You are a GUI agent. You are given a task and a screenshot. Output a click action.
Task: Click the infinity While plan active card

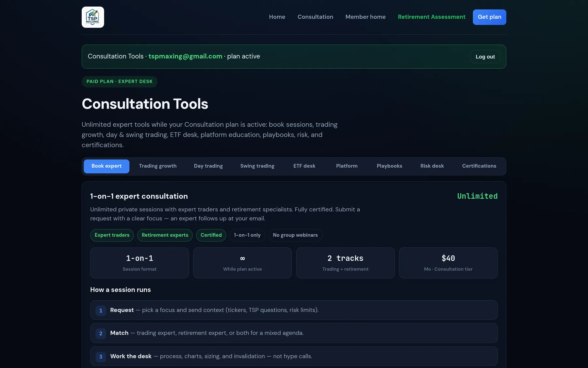242,263
